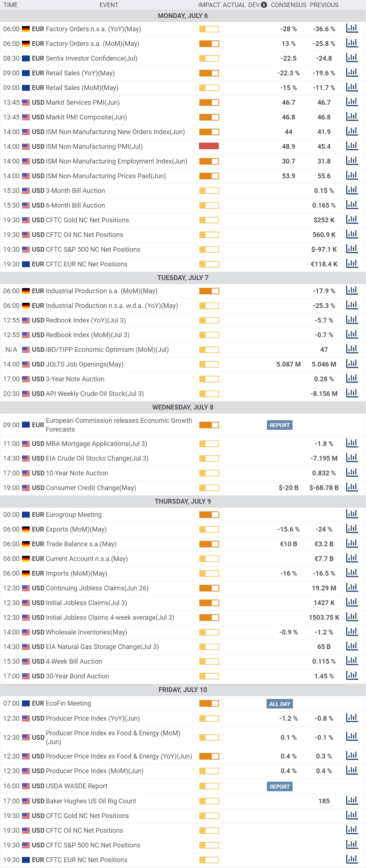Click the DEV info icon in header
This screenshot has height=868, width=366.
264,5
